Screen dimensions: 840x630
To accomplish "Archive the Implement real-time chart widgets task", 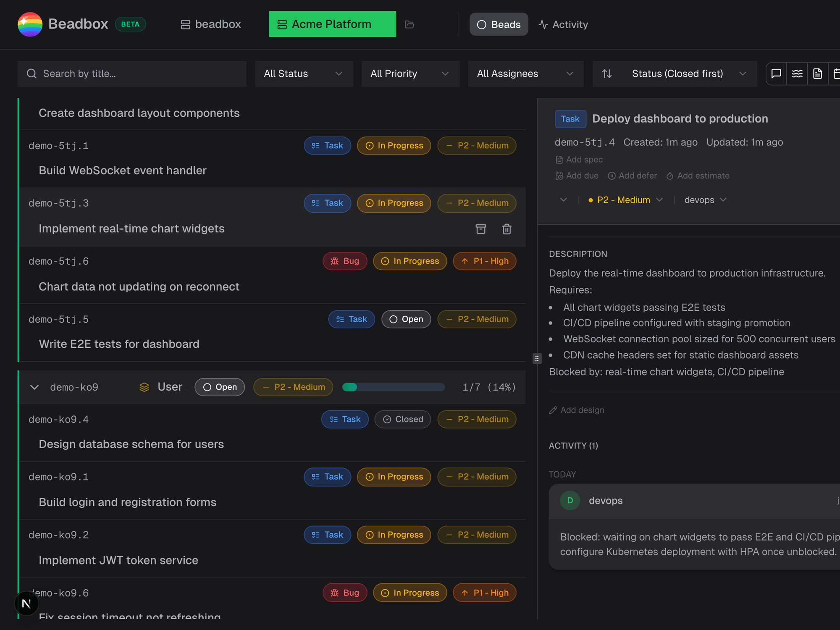I will point(480,229).
